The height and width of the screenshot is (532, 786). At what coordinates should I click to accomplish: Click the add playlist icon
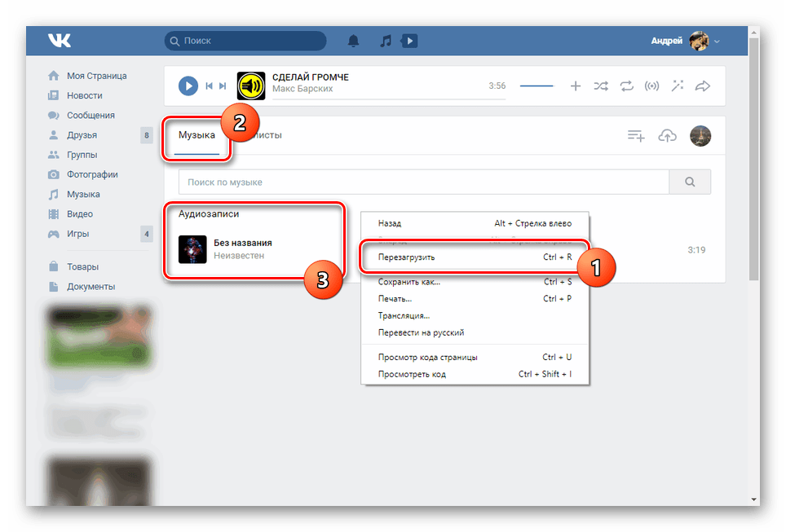coord(636,136)
